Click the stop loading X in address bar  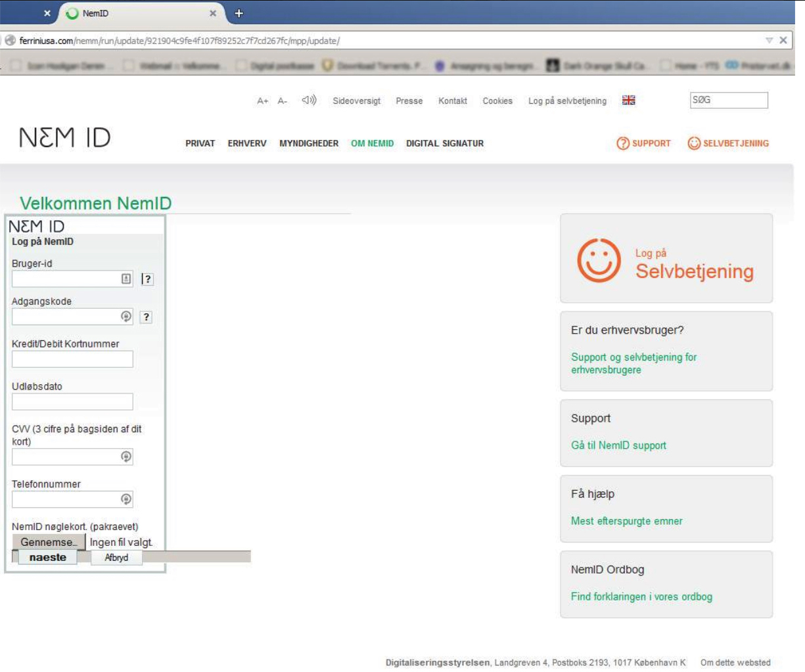click(x=783, y=40)
